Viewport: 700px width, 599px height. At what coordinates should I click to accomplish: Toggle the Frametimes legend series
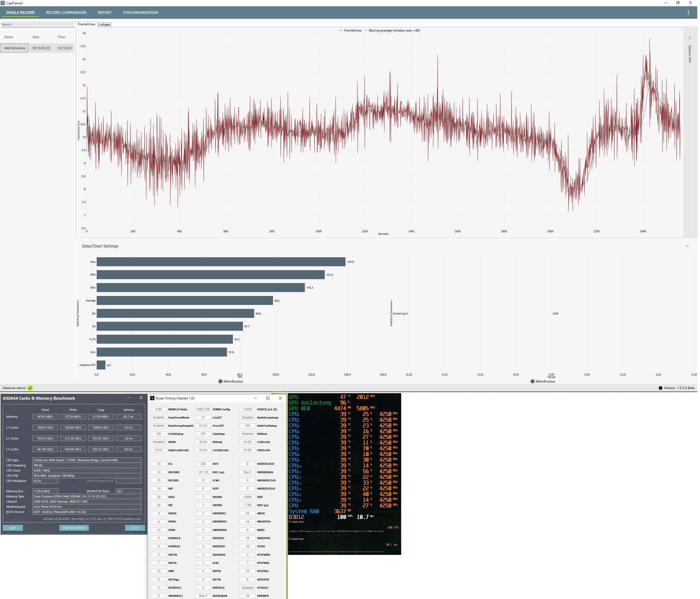tap(350, 31)
